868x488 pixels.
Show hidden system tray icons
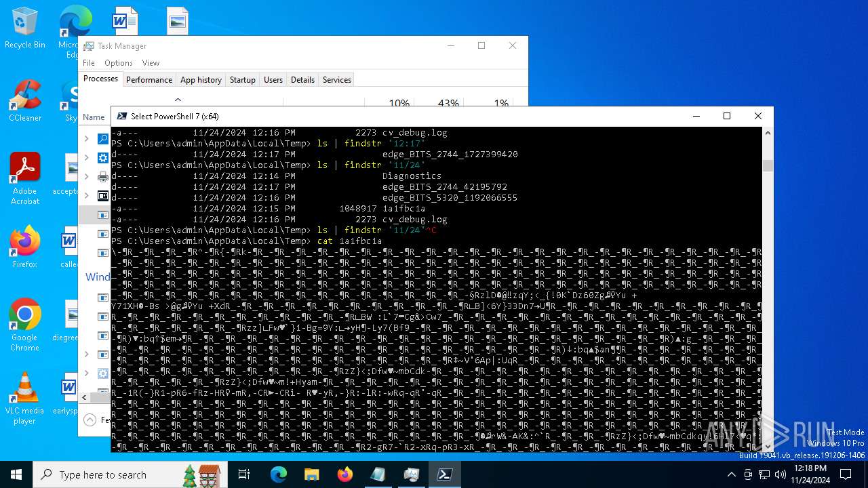point(731,474)
